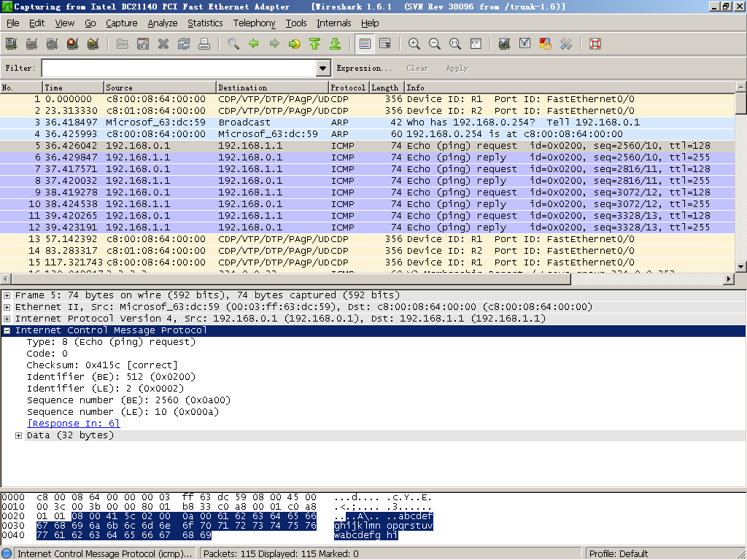Click hex bytes row 0030
747x560 pixels.
[177, 525]
